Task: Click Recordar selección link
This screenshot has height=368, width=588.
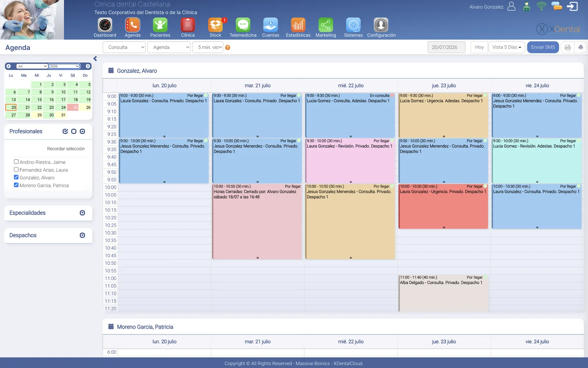Action: coord(66,149)
